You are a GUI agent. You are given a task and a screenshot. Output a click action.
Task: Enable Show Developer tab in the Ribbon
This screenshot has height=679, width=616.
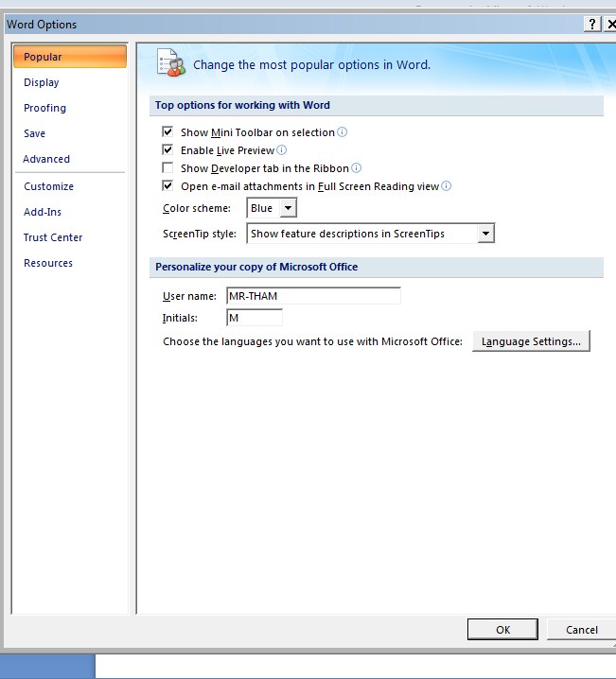pyautogui.click(x=167, y=167)
